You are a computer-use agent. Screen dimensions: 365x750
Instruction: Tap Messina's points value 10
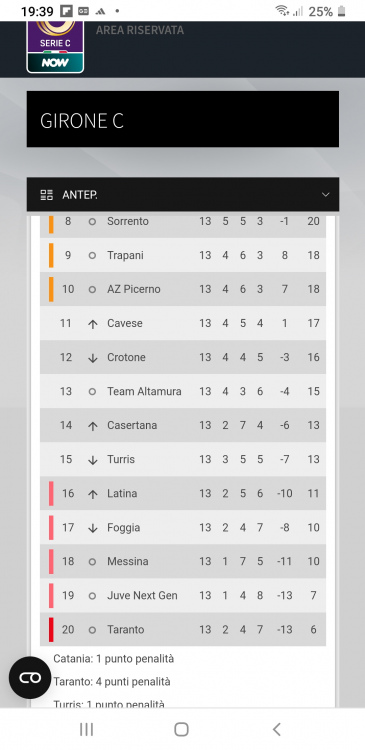(313, 562)
